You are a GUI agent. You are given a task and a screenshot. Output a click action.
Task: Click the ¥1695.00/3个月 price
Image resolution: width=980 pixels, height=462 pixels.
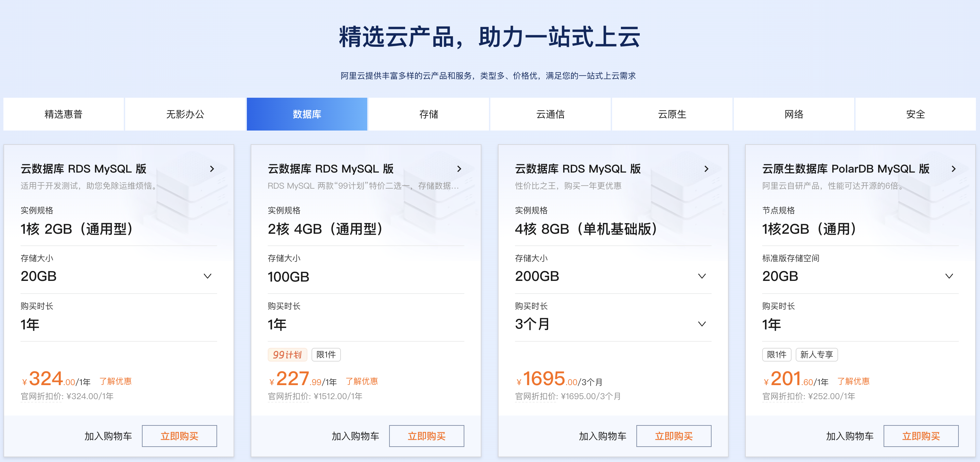tap(560, 379)
